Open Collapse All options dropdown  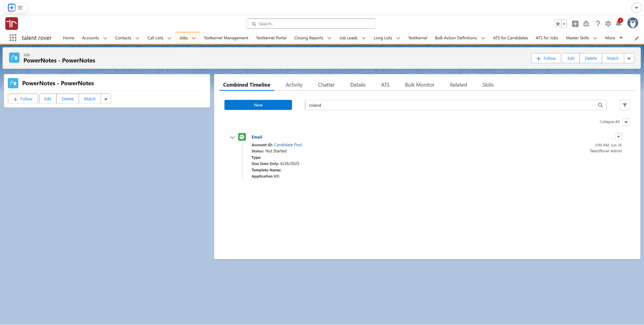[x=626, y=122]
